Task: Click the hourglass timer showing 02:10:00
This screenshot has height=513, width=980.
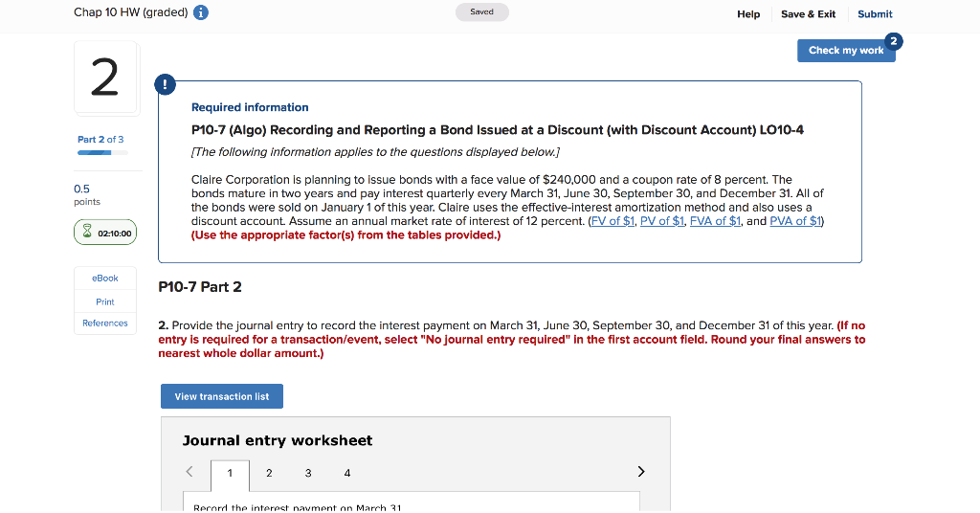Action: (x=105, y=233)
